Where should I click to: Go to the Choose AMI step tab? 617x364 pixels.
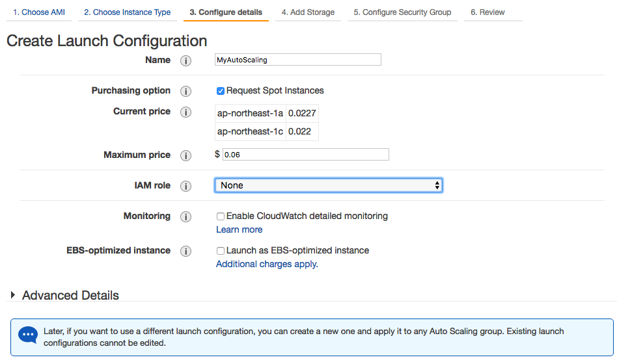[39, 12]
